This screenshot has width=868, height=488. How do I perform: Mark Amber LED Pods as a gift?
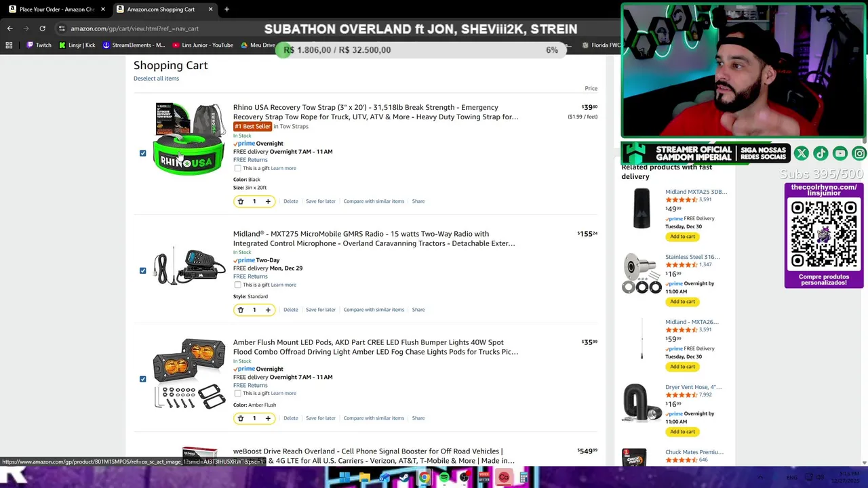[237, 393]
